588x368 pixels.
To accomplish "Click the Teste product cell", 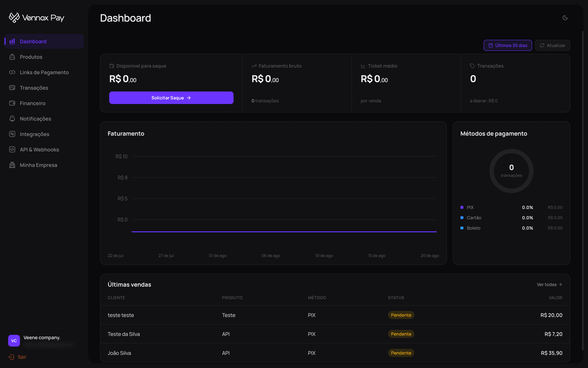I will click(229, 315).
